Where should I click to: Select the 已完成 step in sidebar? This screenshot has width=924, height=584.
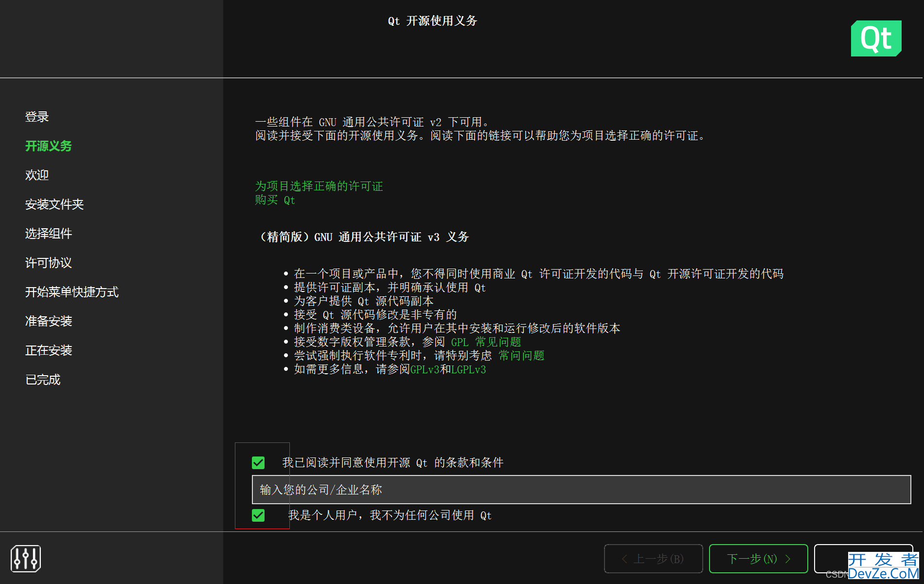43,380
